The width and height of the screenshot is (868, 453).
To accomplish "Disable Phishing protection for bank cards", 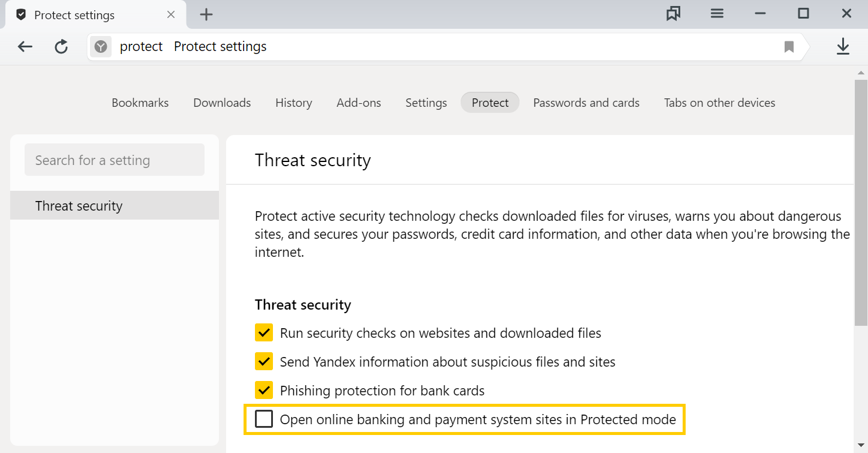I will point(264,390).
